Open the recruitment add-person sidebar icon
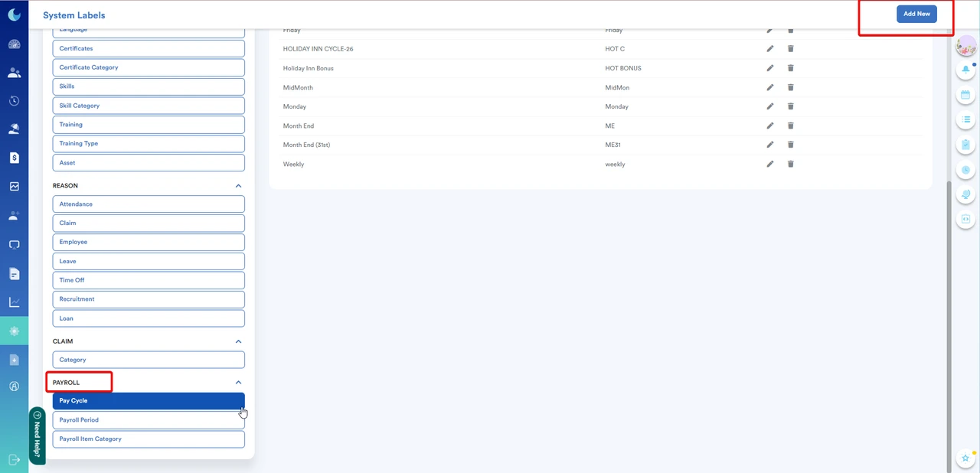Image resolution: width=980 pixels, height=473 pixels. [14, 216]
